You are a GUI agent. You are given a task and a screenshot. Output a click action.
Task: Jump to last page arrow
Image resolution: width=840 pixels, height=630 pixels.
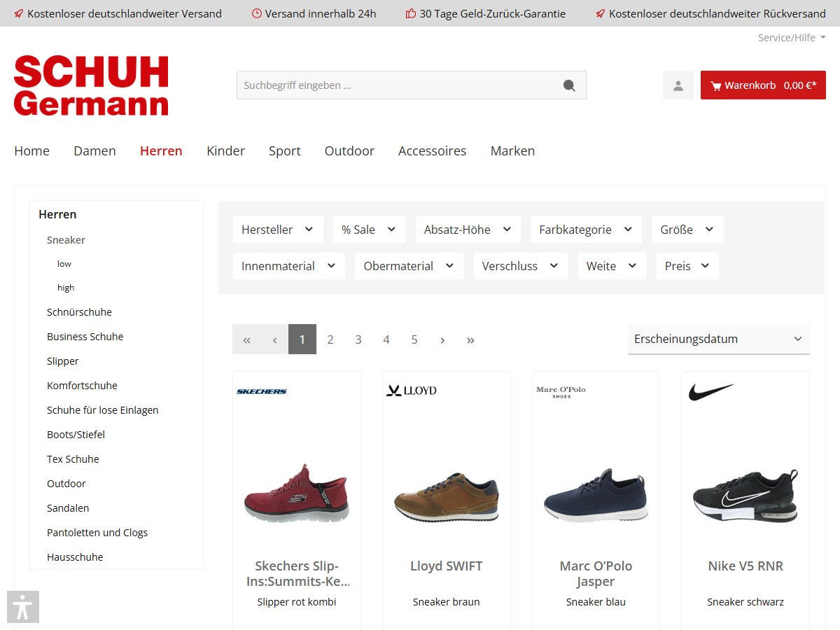[x=470, y=339]
